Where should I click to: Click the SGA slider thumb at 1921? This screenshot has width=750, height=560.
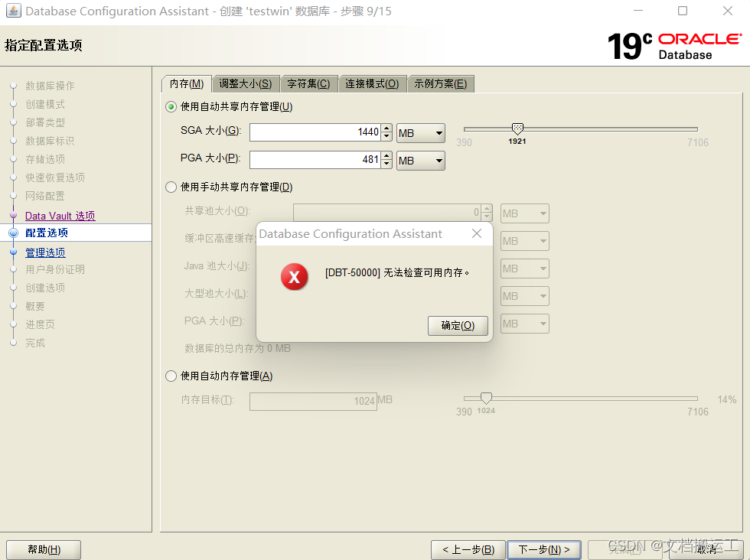point(517,129)
